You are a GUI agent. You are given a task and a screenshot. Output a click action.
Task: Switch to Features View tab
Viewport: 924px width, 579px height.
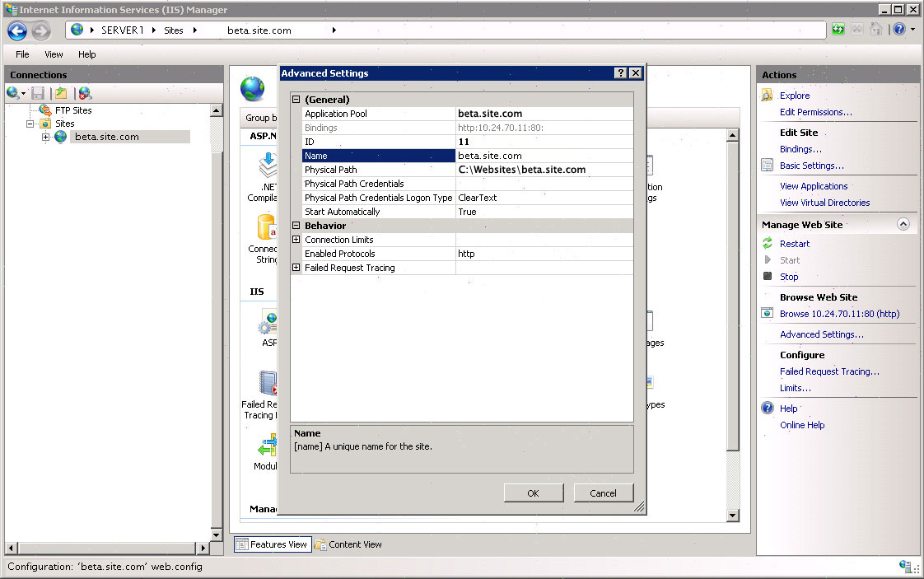(x=272, y=544)
